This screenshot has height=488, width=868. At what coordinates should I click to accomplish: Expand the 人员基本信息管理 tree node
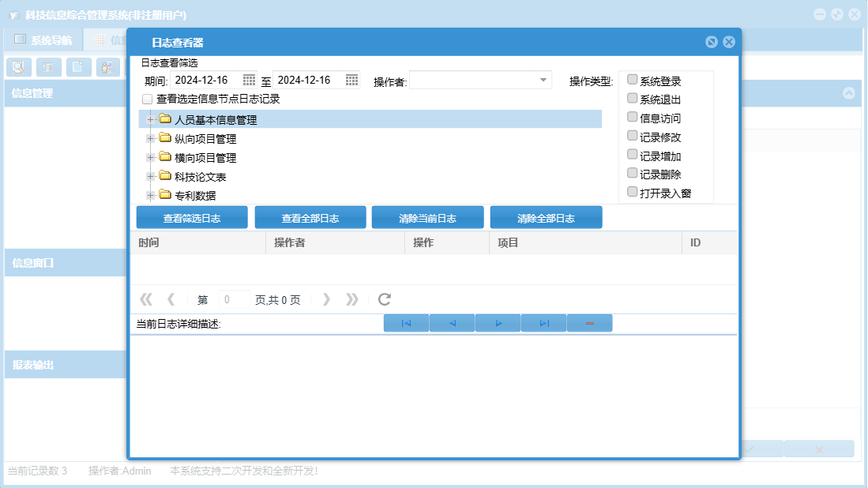[x=150, y=119]
